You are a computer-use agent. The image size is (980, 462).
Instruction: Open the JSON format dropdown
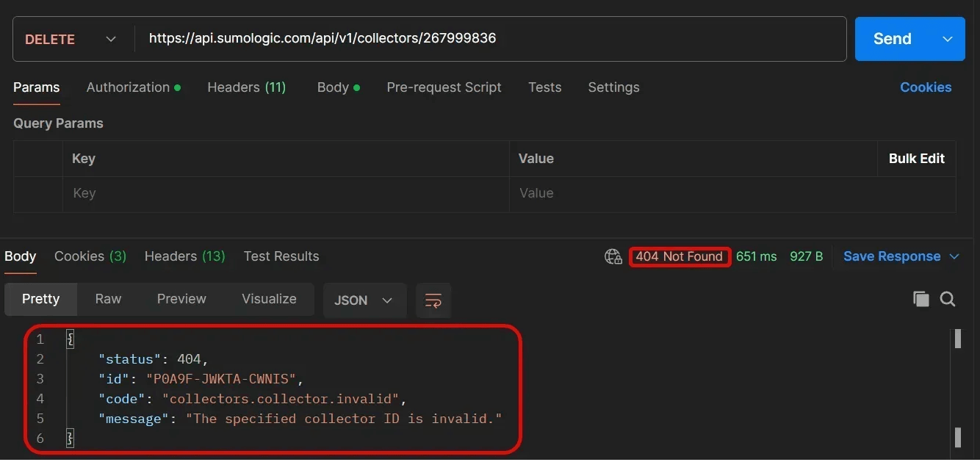364,300
